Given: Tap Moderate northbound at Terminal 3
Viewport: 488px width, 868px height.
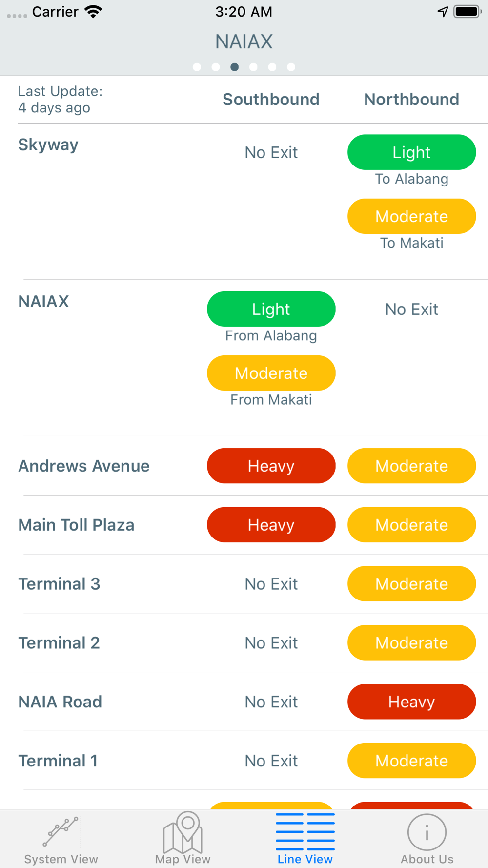Looking at the screenshot, I should (411, 584).
